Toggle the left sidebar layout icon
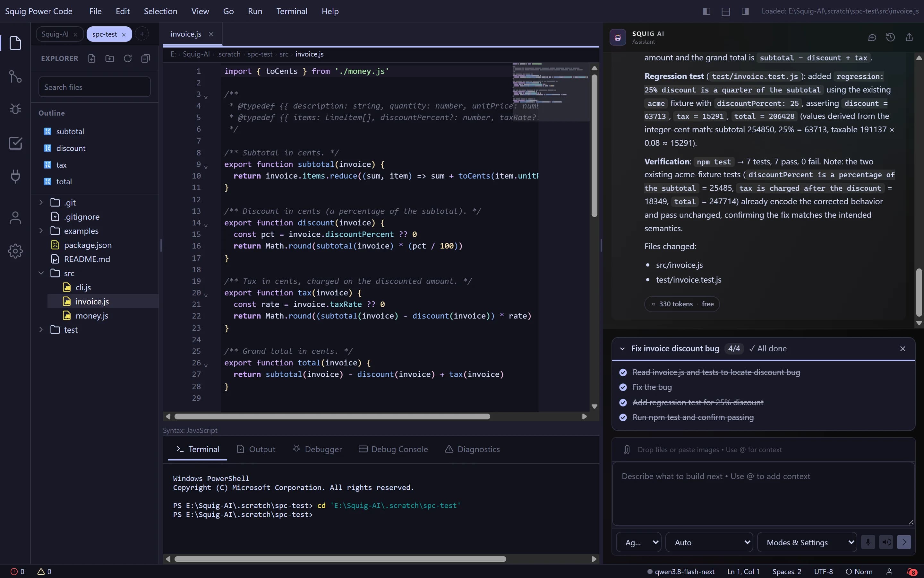Viewport: 924px width, 578px height. pyautogui.click(x=707, y=11)
